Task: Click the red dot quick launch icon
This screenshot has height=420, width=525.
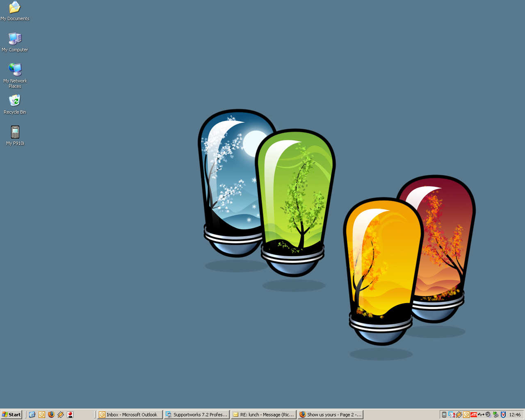Action: coord(70,415)
